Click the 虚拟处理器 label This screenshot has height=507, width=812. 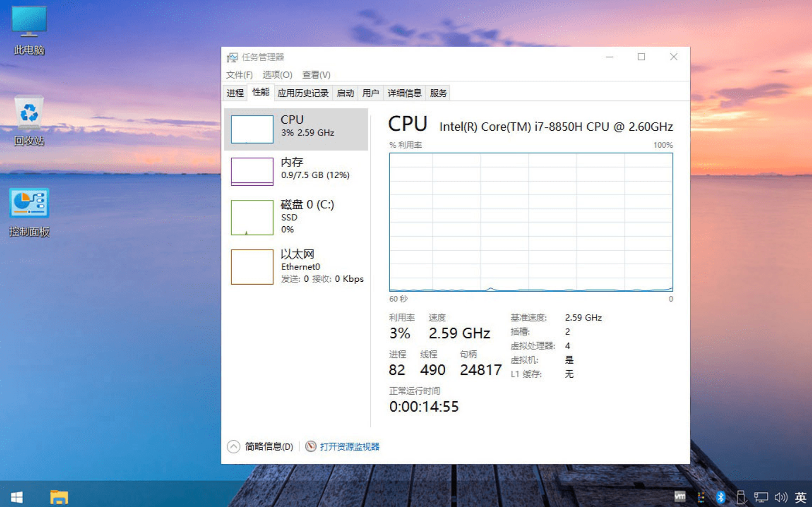[532, 346]
